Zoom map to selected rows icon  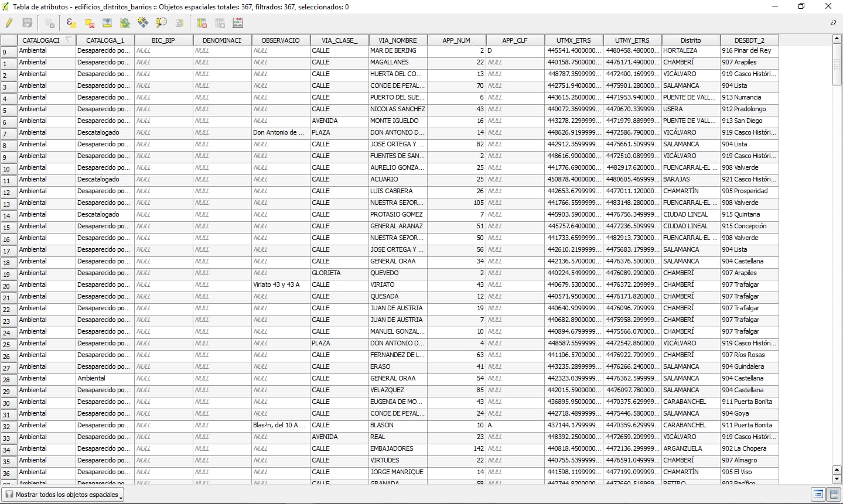(161, 23)
